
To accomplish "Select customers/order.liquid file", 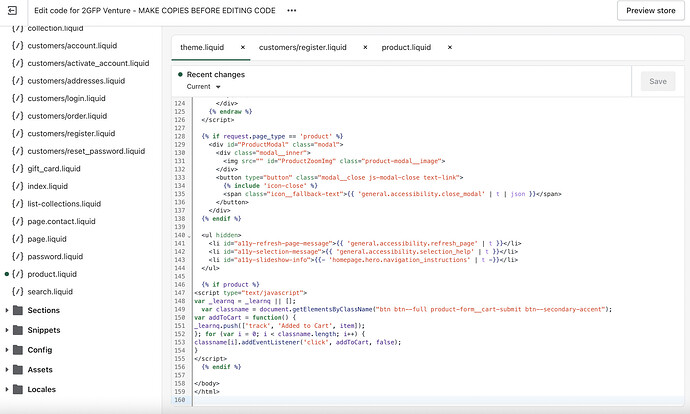I will click(x=68, y=115).
